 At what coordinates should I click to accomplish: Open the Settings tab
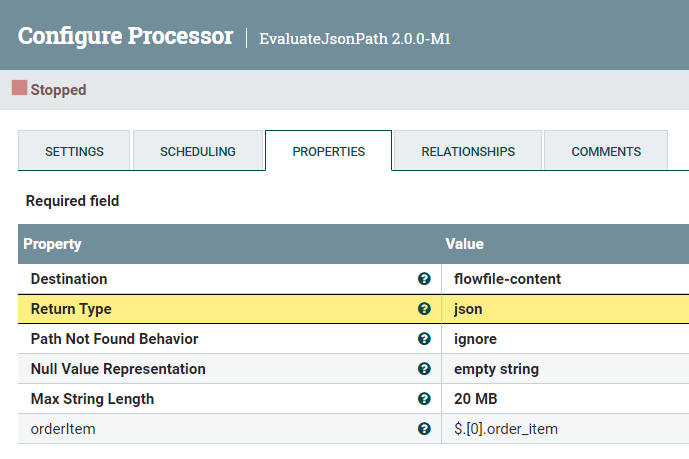pos(74,152)
